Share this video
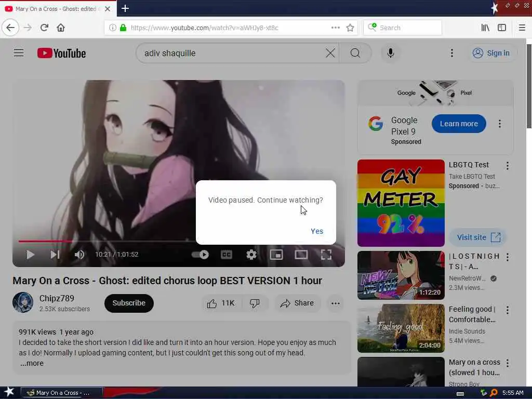 (x=297, y=303)
